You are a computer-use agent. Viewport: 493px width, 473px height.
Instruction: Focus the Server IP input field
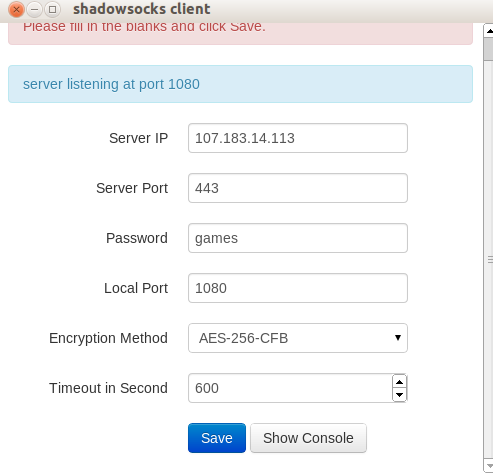298,138
